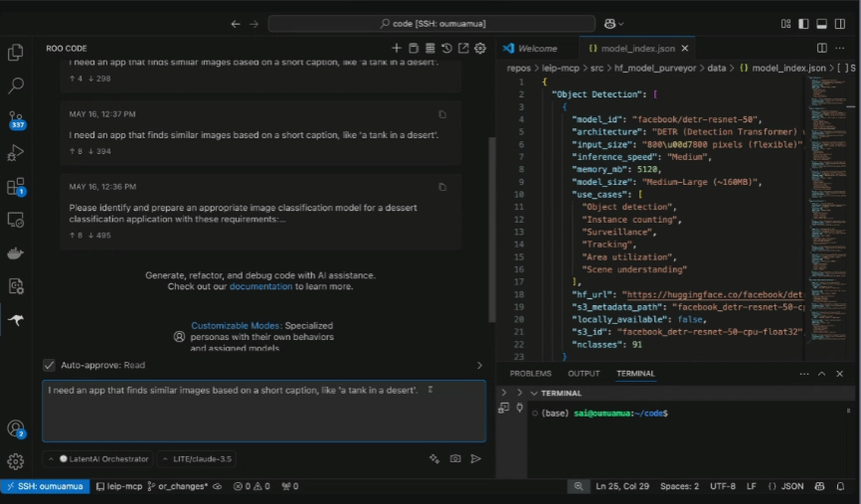The width and height of the screenshot is (861, 504).
Task: Click Spaces: 2 indentation item
Action: 679,486
